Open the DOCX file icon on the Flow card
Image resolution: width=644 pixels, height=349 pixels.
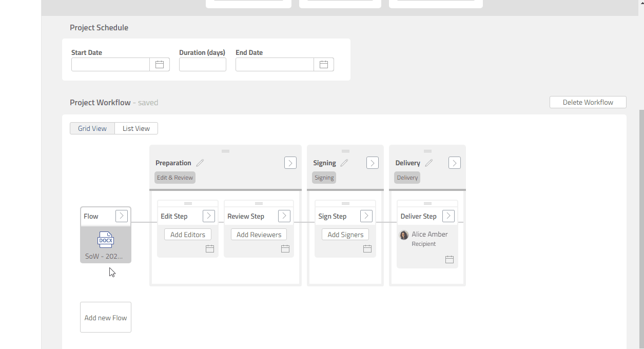105,239
